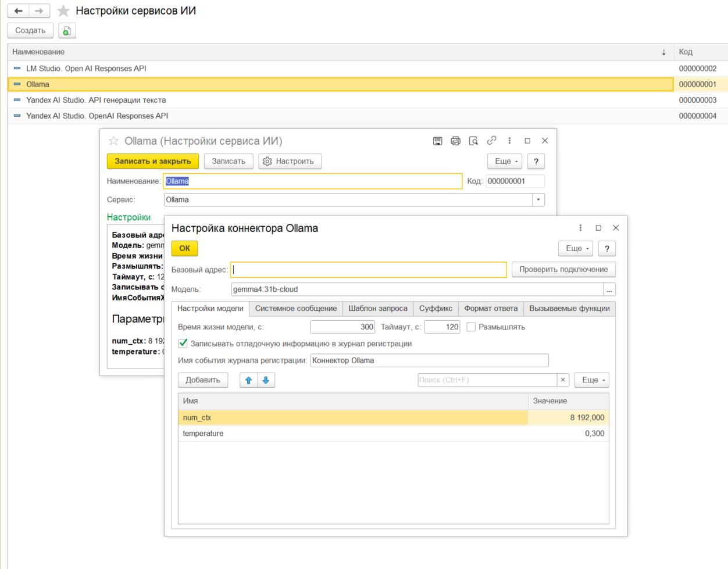Image resolution: width=728 pixels, height=569 pixels.
Task: Click the save (floppy disk) icon in Ollama window
Action: tap(438, 141)
